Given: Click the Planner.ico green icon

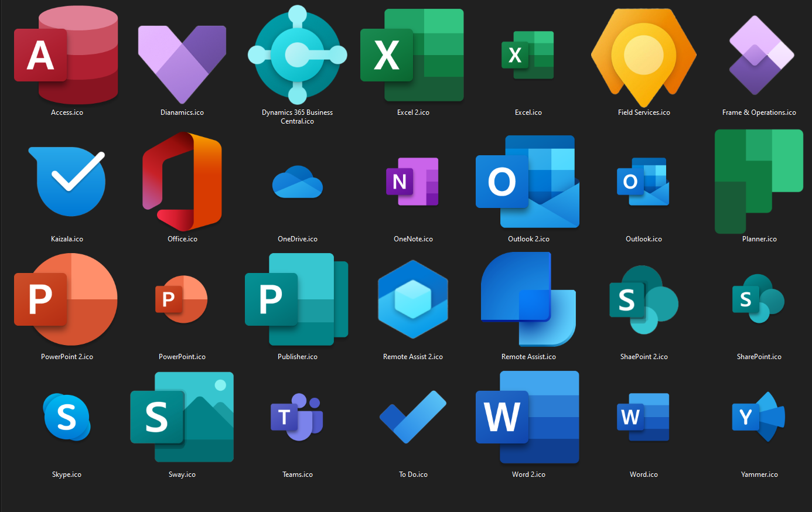Looking at the screenshot, I should point(759,182).
